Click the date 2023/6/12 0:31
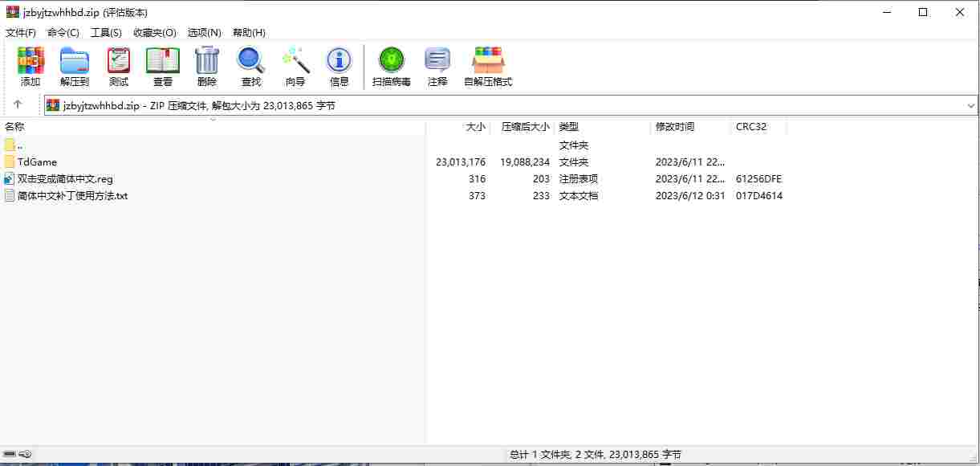 coord(690,195)
